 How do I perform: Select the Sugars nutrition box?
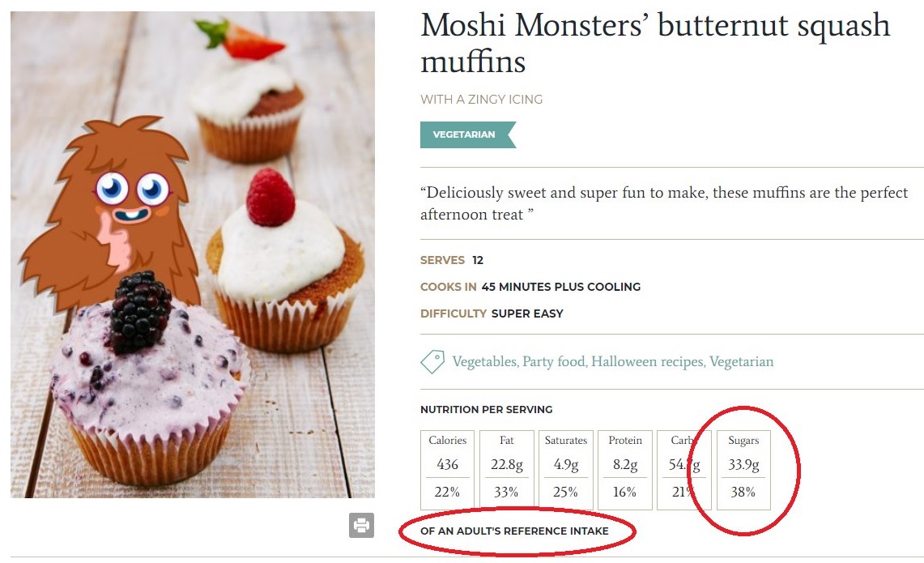click(x=743, y=470)
